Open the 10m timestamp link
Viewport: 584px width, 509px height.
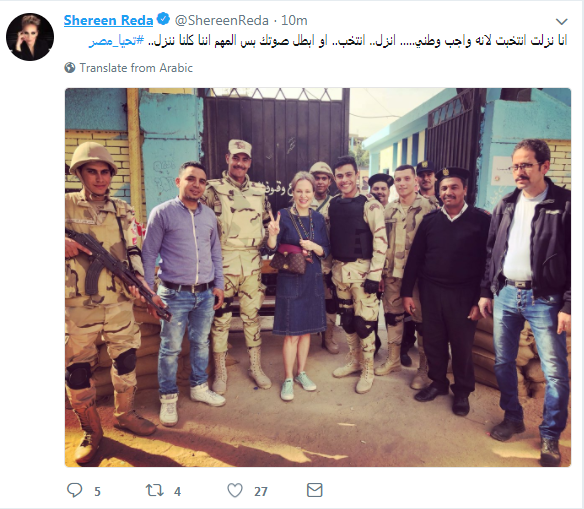click(x=294, y=20)
